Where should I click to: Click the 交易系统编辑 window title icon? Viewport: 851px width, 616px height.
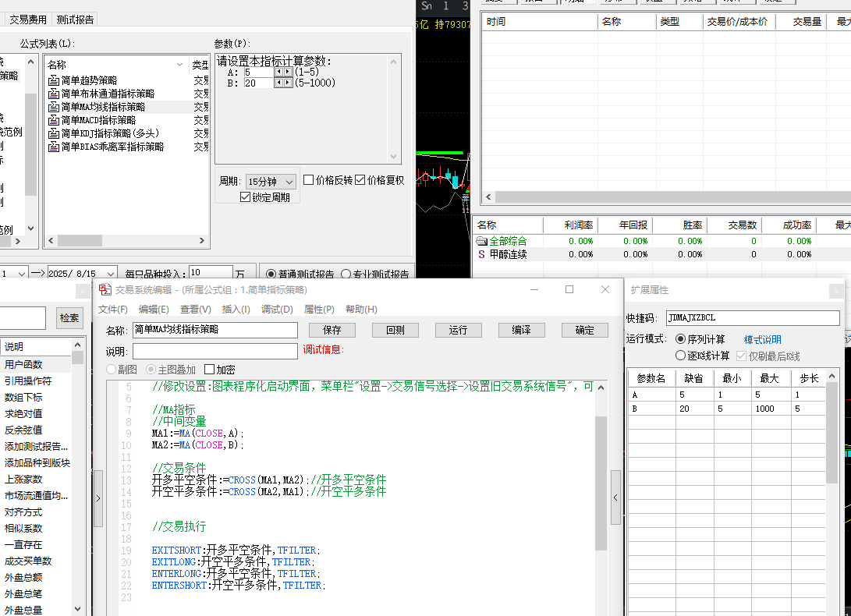click(x=105, y=289)
